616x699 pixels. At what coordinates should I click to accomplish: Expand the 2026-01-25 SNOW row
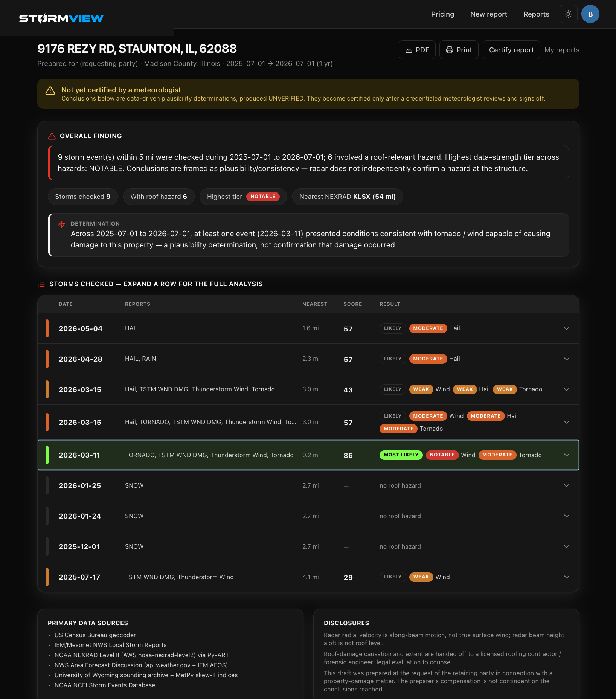pos(308,485)
